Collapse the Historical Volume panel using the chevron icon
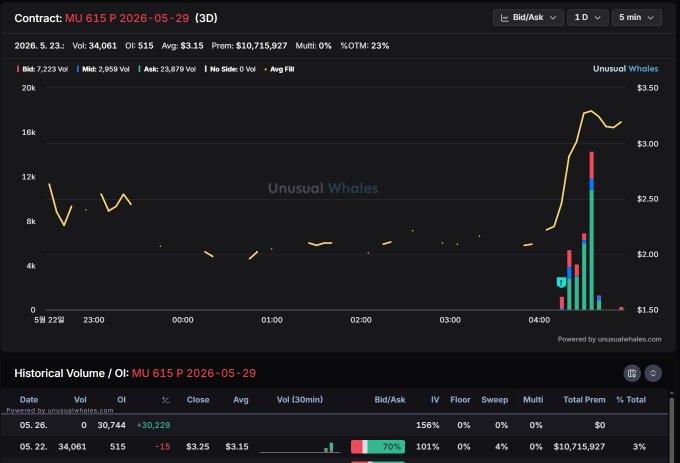The image size is (680, 463). [x=653, y=373]
